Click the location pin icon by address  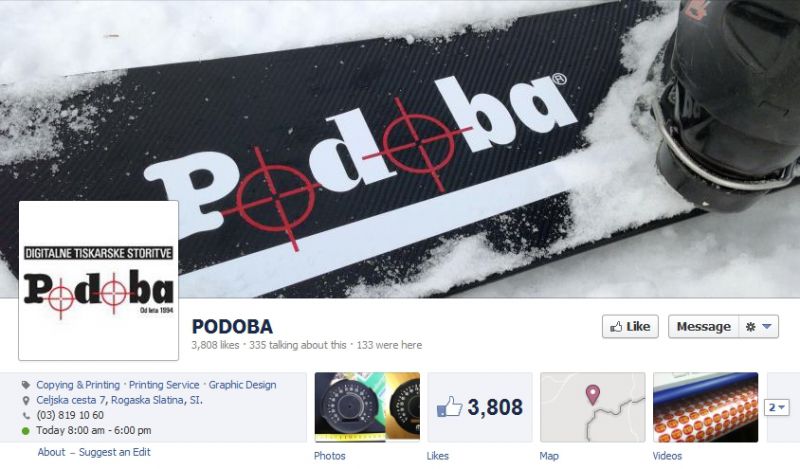(x=26, y=401)
